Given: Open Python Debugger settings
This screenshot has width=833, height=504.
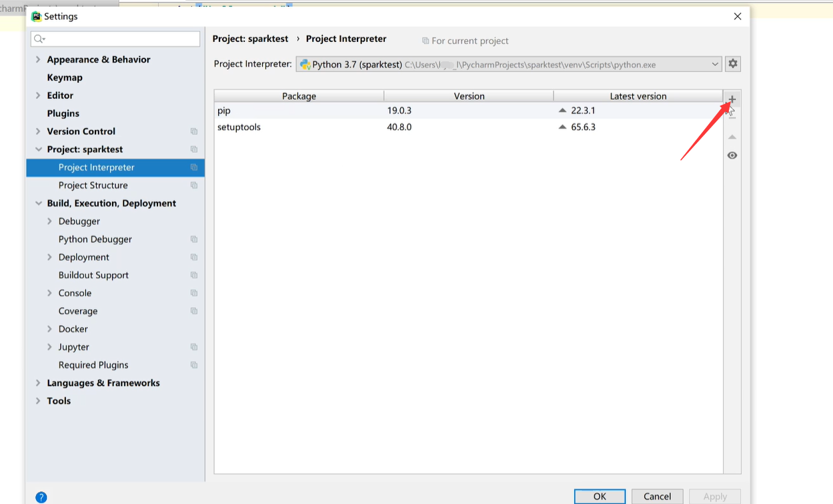Looking at the screenshot, I should click(95, 239).
